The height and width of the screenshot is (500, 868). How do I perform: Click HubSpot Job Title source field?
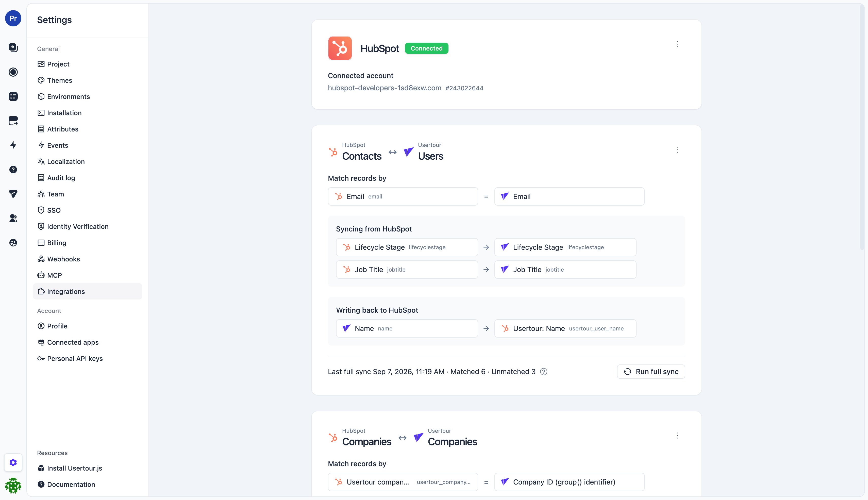pyautogui.click(x=407, y=270)
